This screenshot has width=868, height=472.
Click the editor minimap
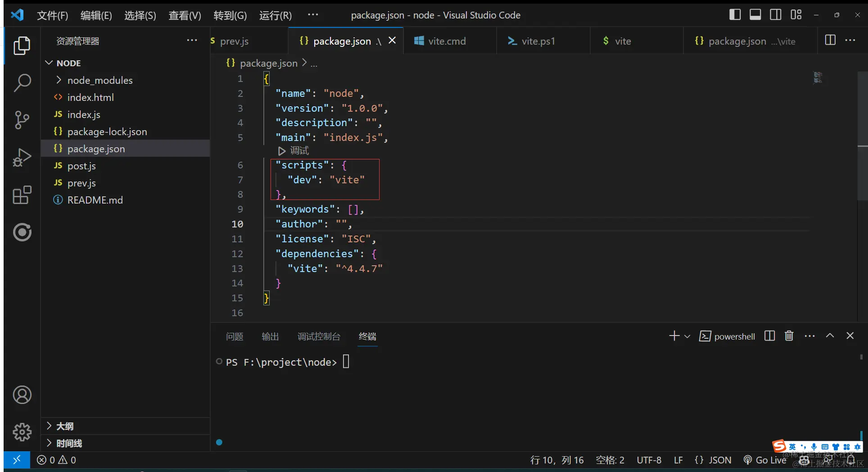tap(818, 77)
